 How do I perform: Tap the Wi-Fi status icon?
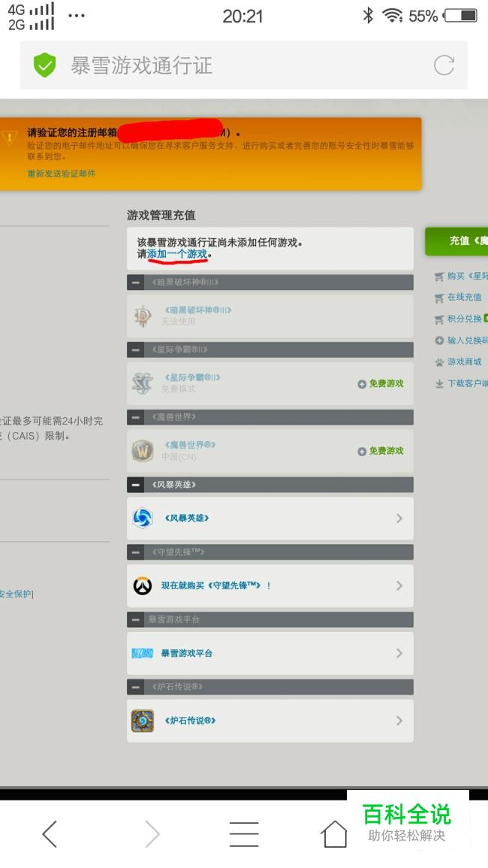coord(393,16)
